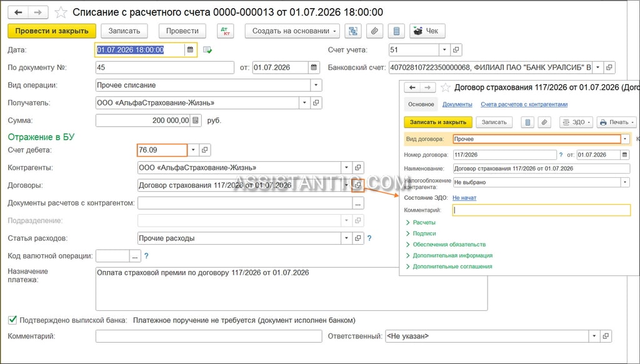
Task: Expand the Создать на основании menu
Action: pyautogui.click(x=292, y=31)
